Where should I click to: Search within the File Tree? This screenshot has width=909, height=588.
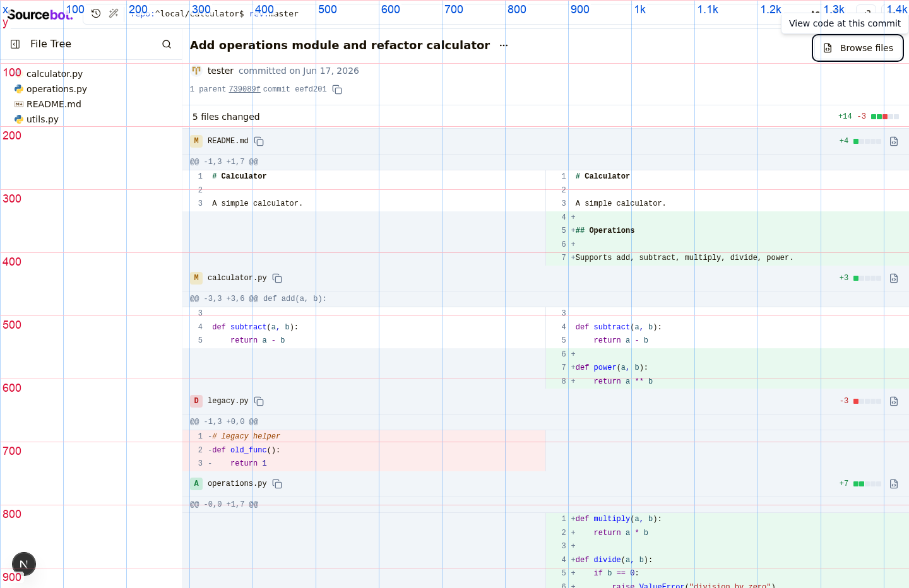(167, 44)
